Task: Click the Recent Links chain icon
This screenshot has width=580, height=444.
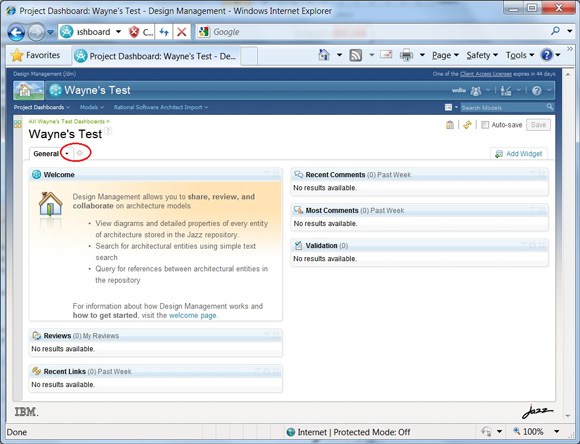Action: (x=36, y=371)
